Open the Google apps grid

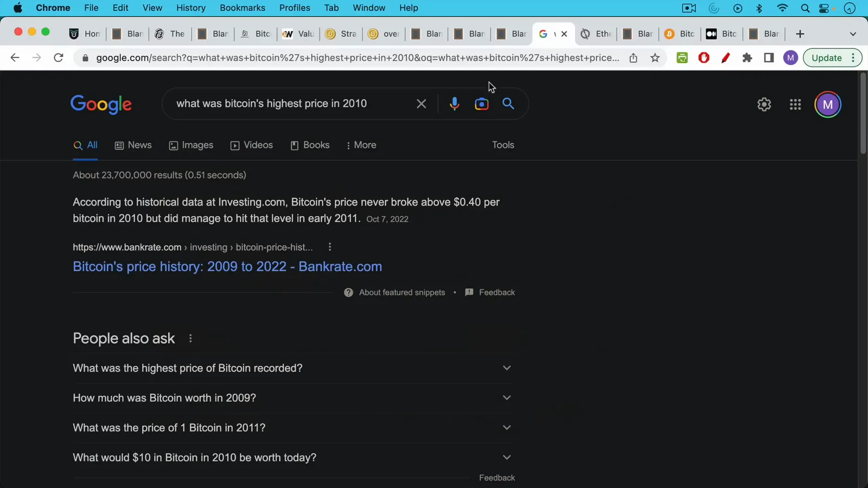click(795, 104)
